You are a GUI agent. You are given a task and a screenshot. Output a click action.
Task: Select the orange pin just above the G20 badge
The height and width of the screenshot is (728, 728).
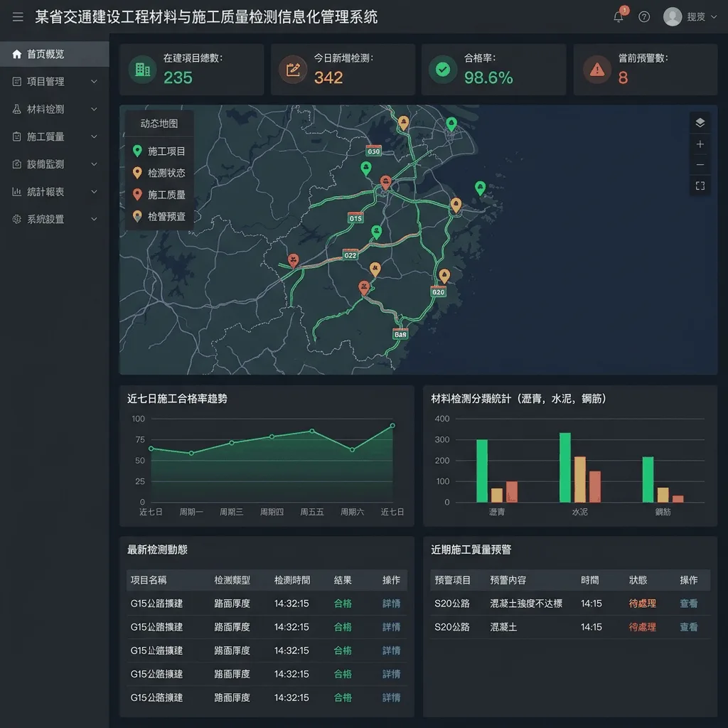click(x=444, y=276)
